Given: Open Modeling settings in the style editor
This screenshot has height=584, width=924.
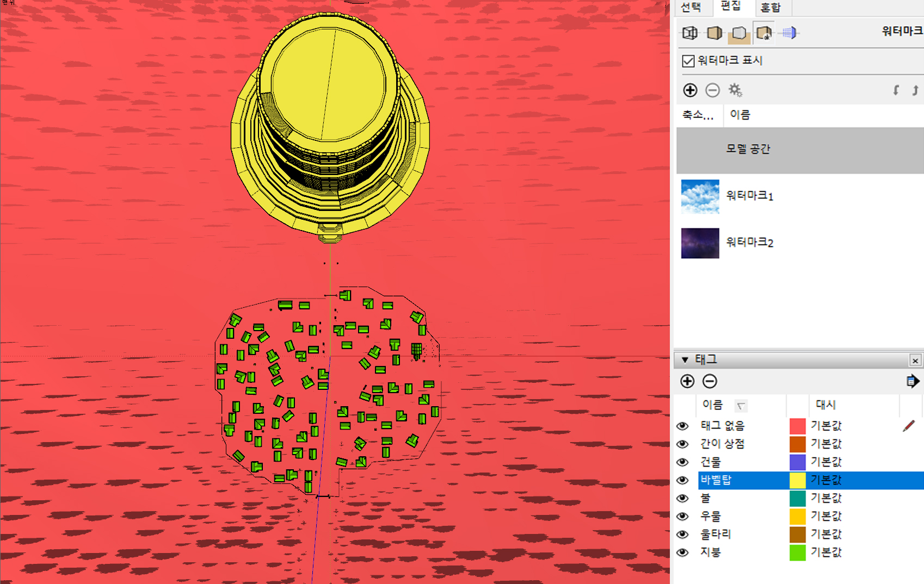Looking at the screenshot, I should click(789, 33).
